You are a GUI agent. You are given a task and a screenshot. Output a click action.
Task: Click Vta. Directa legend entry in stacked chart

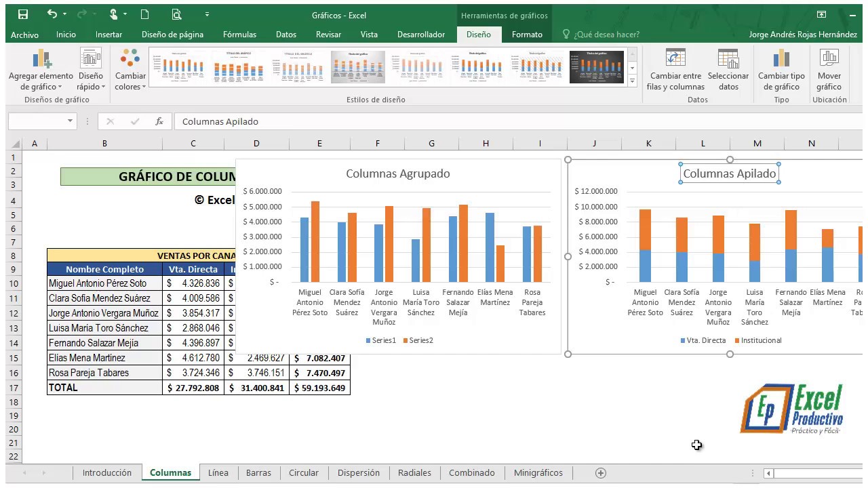click(x=703, y=340)
